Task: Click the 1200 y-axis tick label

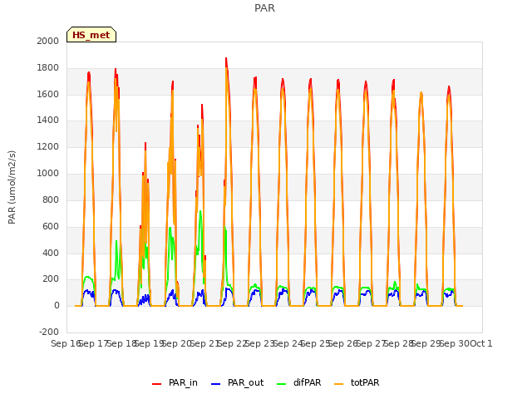Action: coord(48,147)
